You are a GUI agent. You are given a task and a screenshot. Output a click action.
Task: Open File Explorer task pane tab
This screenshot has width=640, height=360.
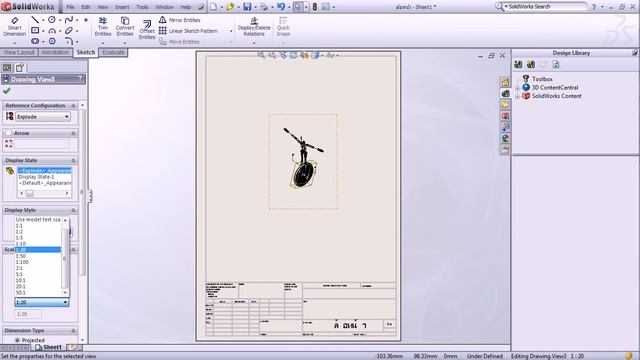click(505, 104)
